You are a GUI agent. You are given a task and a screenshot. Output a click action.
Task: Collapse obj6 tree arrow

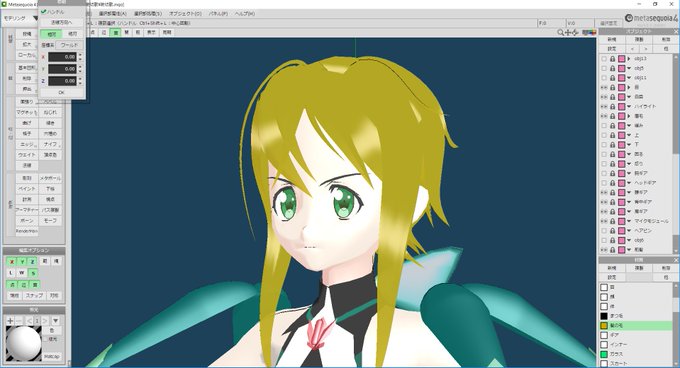coord(629,240)
